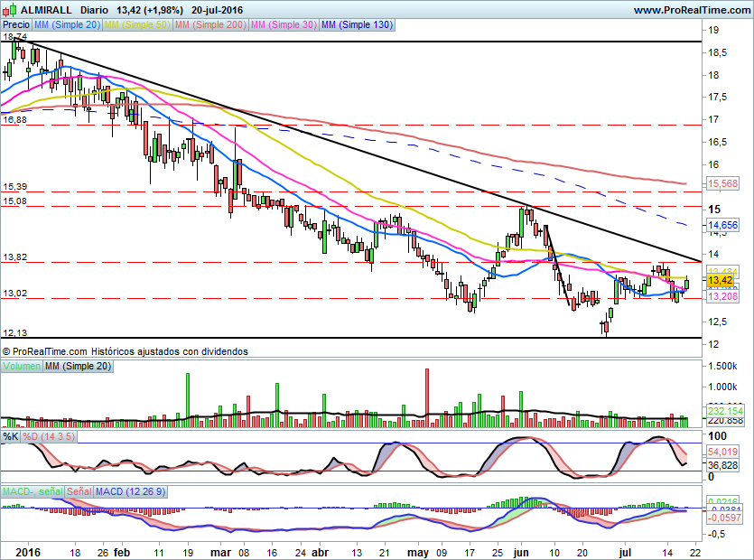Click the ALMIRALL ticker title
Viewport: 754px width, 560px height.
click(x=46, y=10)
